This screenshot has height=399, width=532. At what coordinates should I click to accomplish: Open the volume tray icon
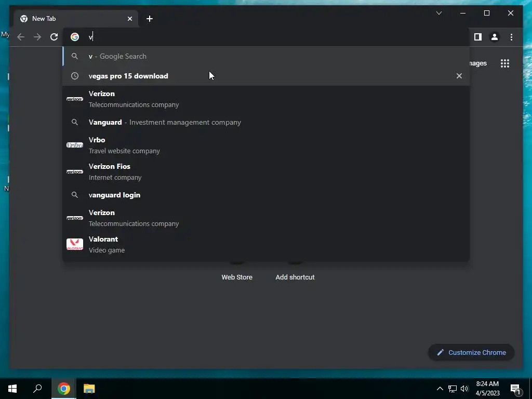pyautogui.click(x=464, y=389)
